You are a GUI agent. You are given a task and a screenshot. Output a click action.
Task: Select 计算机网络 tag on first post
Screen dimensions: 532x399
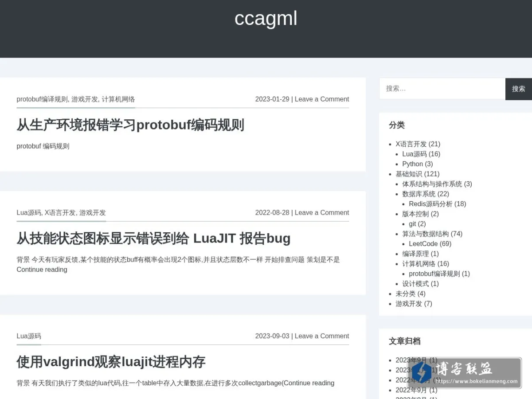pos(118,99)
